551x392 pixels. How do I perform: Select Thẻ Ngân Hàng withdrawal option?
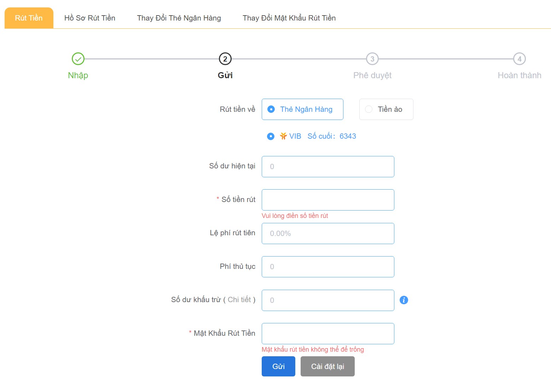click(302, 109)
